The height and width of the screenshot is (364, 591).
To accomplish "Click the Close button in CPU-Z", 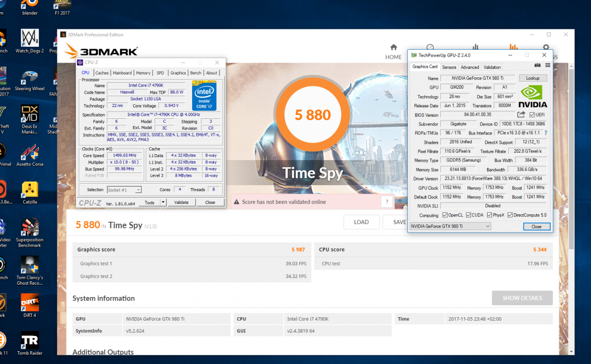I will click(x=210, y=202).
